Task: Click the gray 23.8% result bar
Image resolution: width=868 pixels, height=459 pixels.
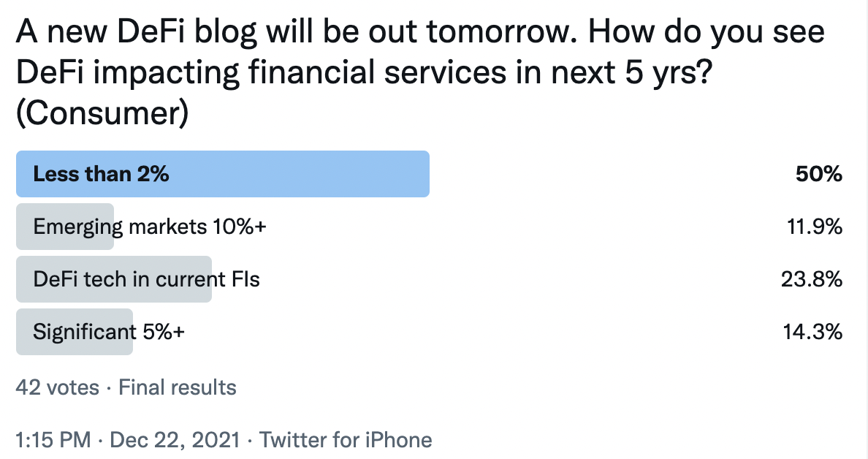Action: 113,279
